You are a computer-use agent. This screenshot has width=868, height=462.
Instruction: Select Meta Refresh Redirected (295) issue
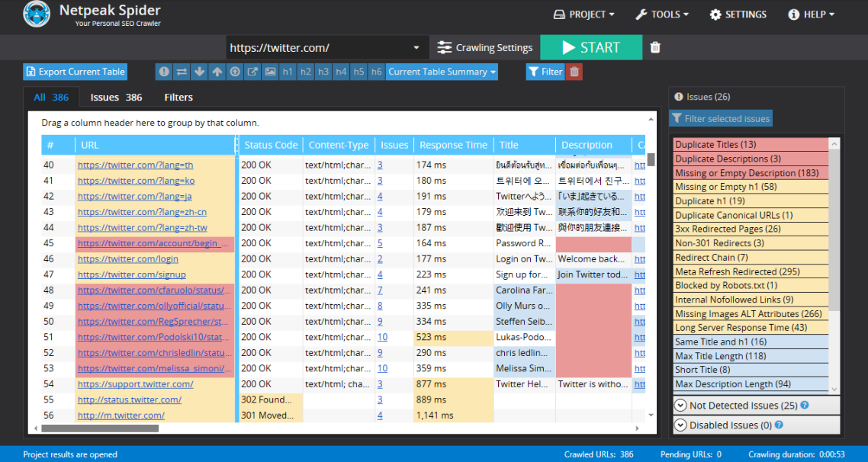click(751, 271)
